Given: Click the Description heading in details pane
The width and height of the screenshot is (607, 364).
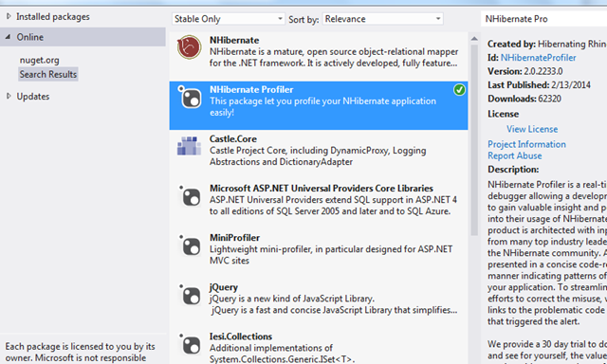Looking at the screenshot, I should pyautogui.click(x=513, y=170).
